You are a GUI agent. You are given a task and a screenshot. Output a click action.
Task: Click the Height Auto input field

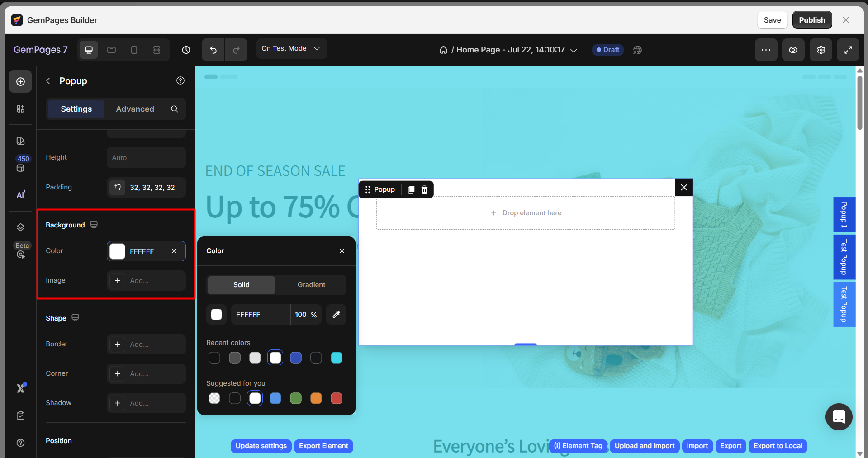click(146, 158)
